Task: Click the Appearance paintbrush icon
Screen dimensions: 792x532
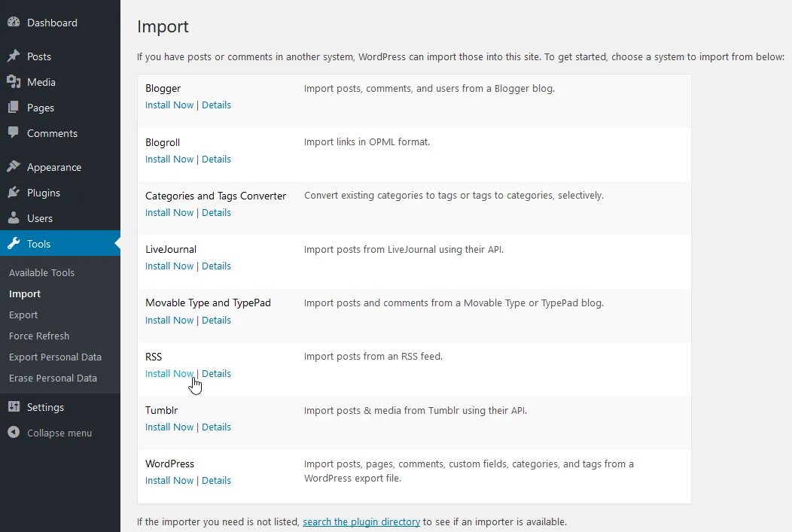Action: (14, 167)
